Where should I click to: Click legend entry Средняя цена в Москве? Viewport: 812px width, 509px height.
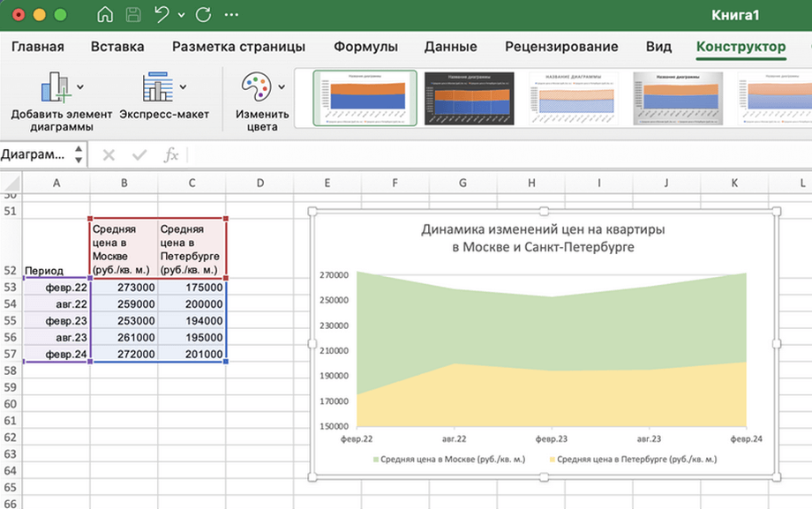449,460
